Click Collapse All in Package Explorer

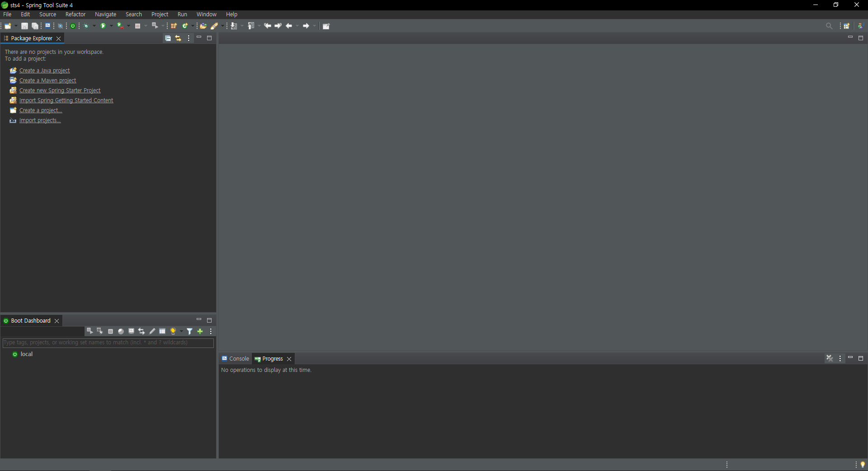point(168,38)
